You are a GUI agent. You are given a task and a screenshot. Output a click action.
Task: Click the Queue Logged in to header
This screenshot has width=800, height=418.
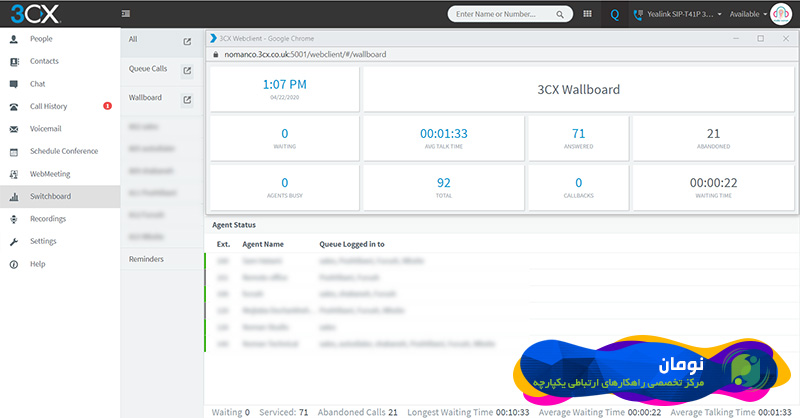click(x=352, y=244)
